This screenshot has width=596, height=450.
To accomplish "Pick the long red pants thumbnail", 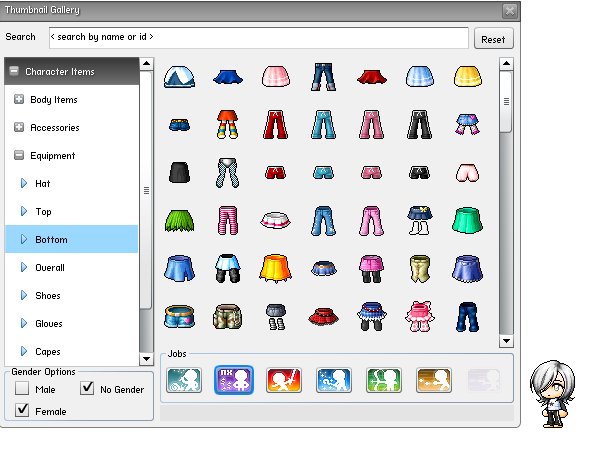I will click(x=276, y=124).
